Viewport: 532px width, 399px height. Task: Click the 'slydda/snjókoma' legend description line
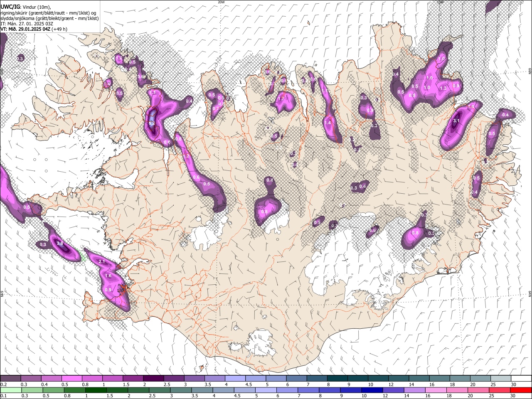(49, 18)
